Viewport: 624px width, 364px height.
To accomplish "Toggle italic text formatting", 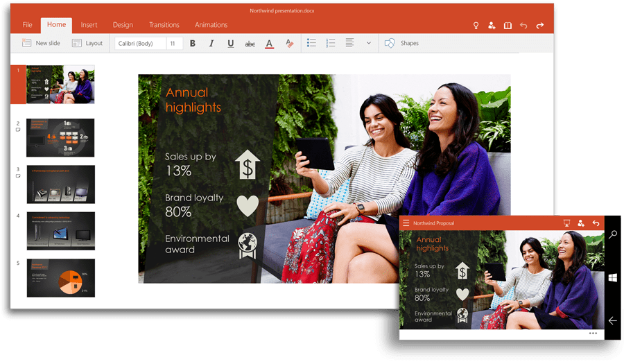I will (x=211, y=44).
